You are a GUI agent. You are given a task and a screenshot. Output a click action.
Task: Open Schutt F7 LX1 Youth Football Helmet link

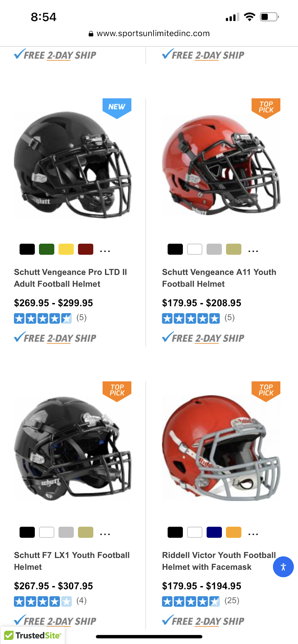coord(72,561)
